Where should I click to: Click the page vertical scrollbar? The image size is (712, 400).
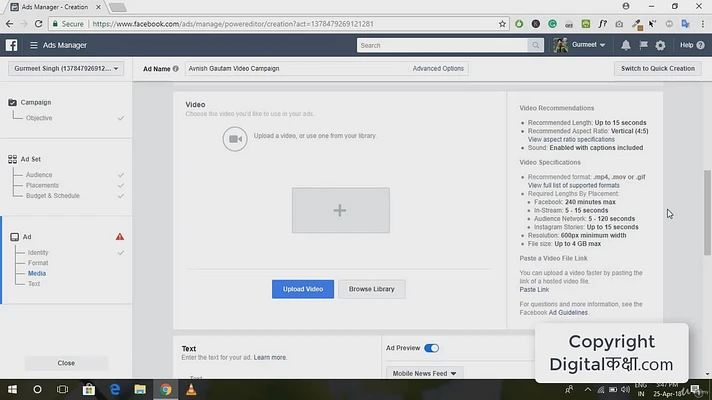point(707,213)
